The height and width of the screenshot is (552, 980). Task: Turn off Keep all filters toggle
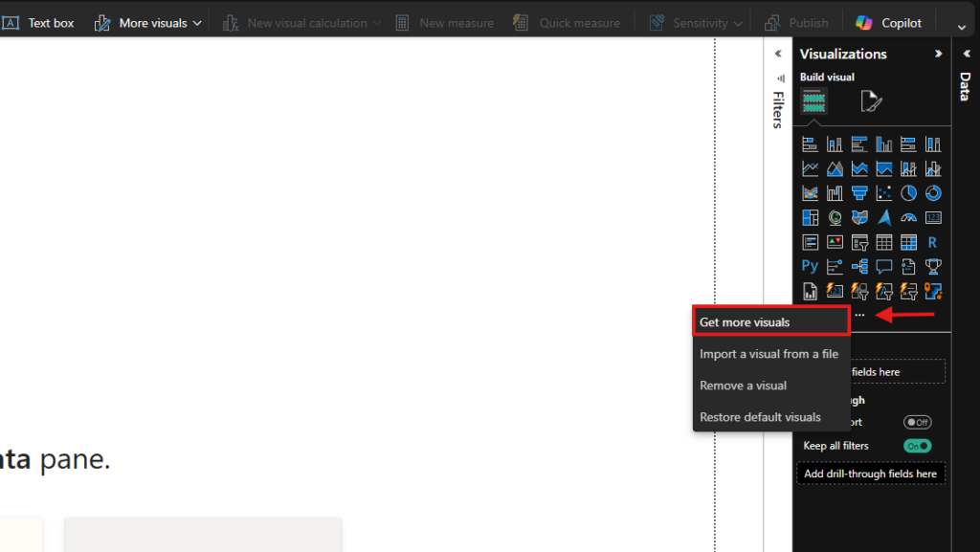(917, 446)
